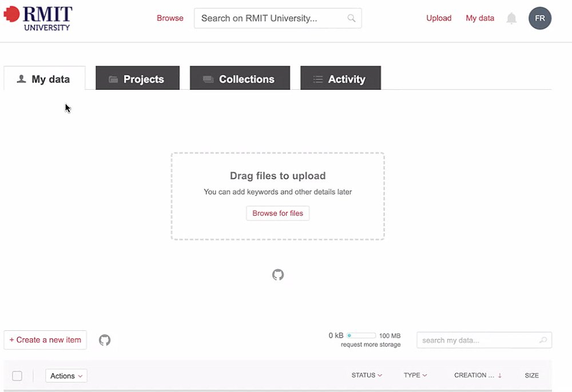572x392 pixels.
Task: Click the GitHub icon below upload dropzone
Action: [x=278, y=275]
